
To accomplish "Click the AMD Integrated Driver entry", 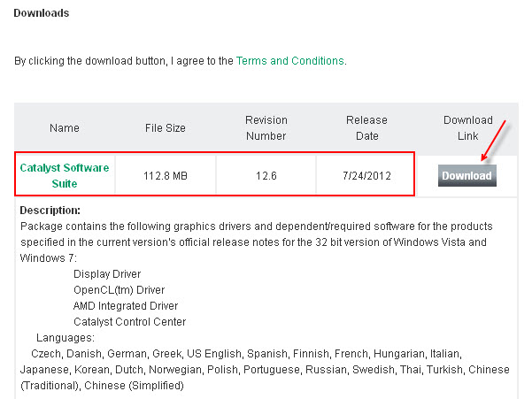I will [x=126, y=306].
